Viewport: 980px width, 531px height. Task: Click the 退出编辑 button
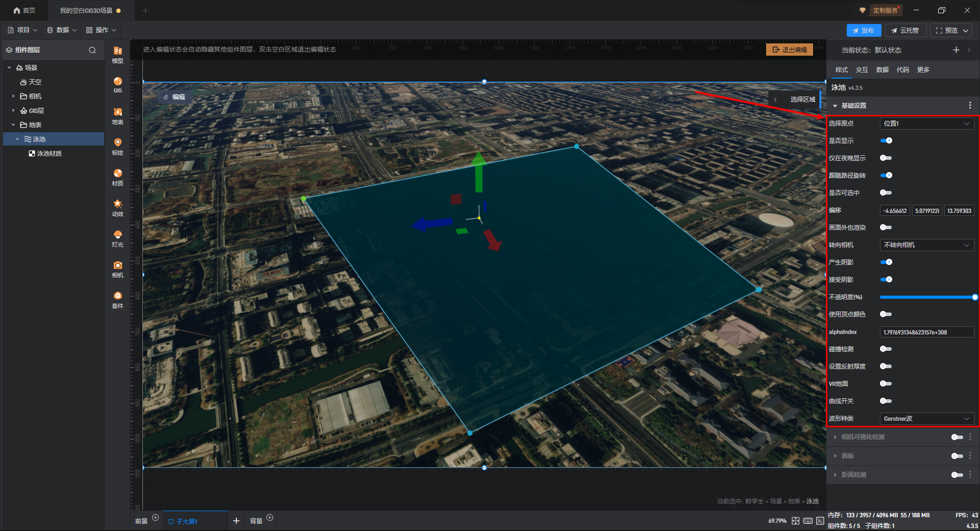790,50
